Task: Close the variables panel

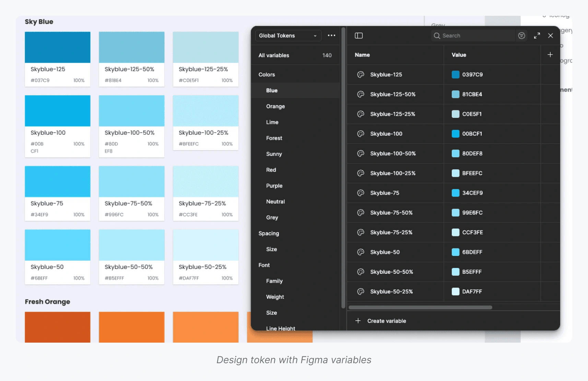Action: [551, 36]
